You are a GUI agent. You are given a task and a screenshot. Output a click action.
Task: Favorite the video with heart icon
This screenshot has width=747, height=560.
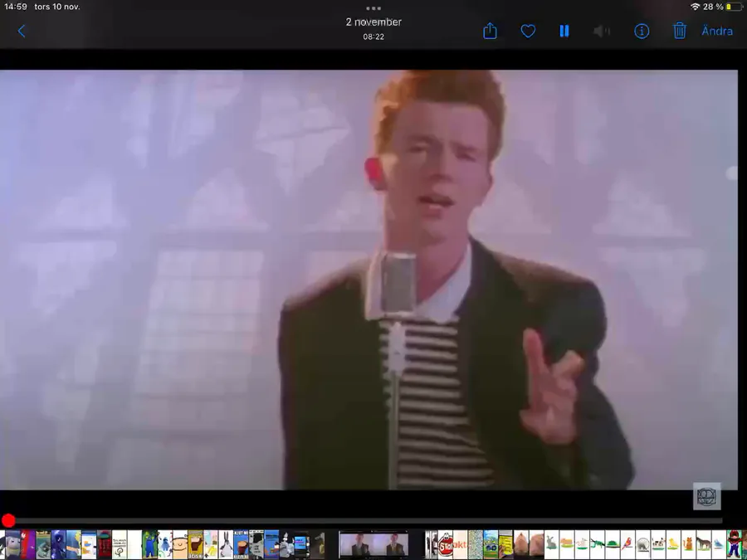528,32
